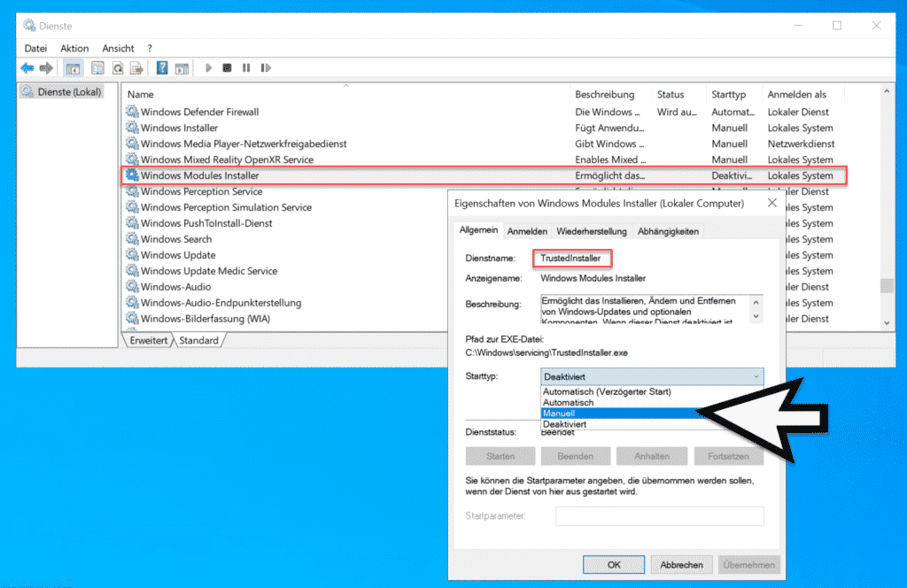Switch to the Erweitert view tab
Screen dimensions: 907x588
coord(148,341)
